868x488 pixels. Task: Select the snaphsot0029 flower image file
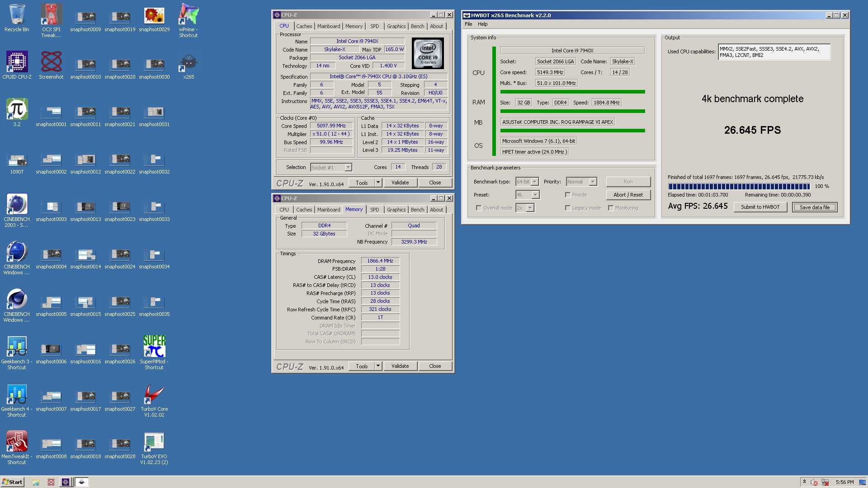(154, 19)
